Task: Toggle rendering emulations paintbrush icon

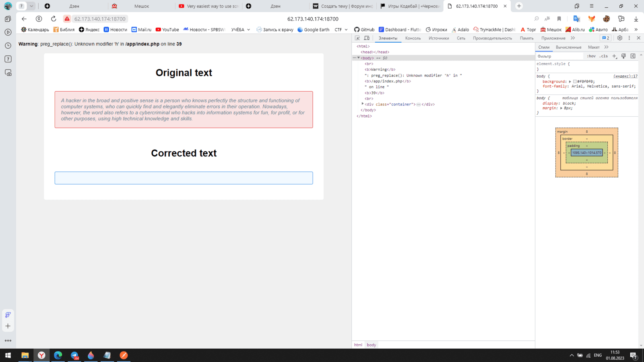Action: (623, 56)
